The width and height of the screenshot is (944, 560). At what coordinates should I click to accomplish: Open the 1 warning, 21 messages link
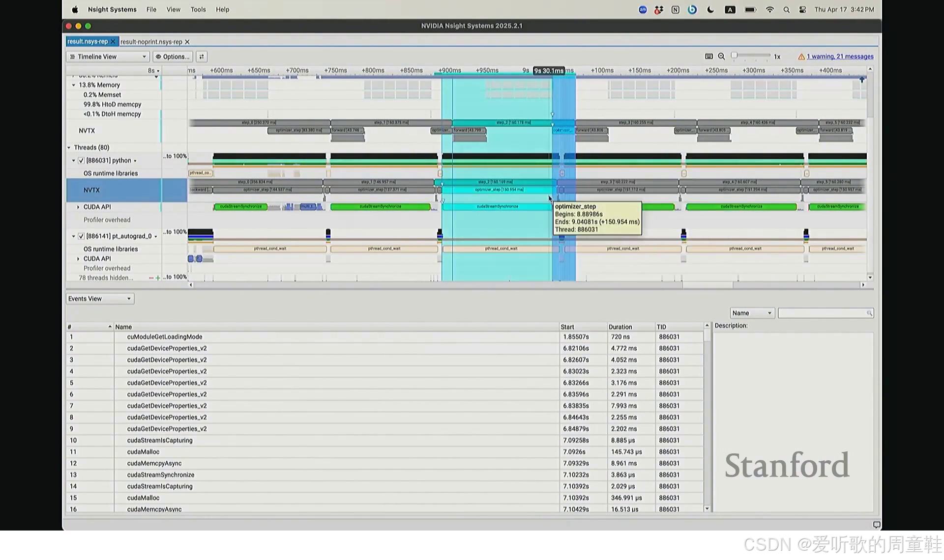click(x=840, y=56)
